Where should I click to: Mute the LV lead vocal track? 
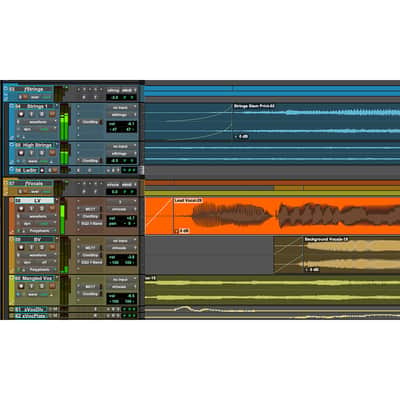pyautogui.click(x=52, y=209)
